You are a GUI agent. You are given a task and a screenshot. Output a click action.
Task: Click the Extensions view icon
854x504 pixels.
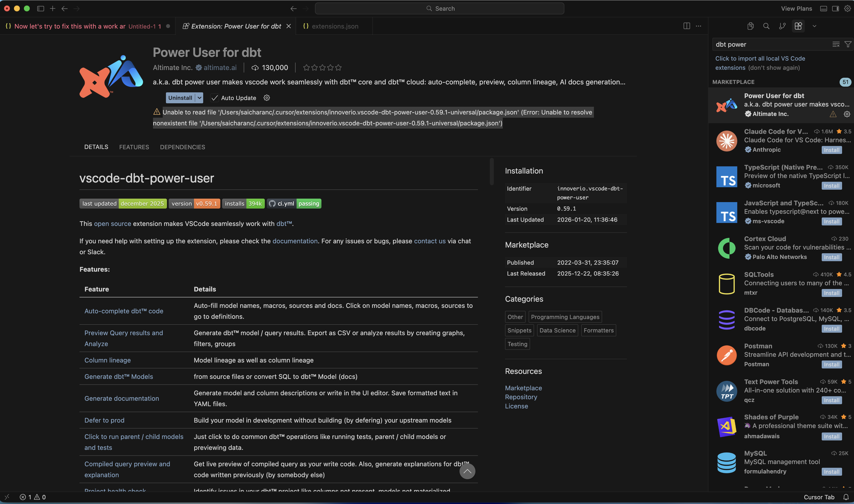pyautogui.click(x=798, y=26)
